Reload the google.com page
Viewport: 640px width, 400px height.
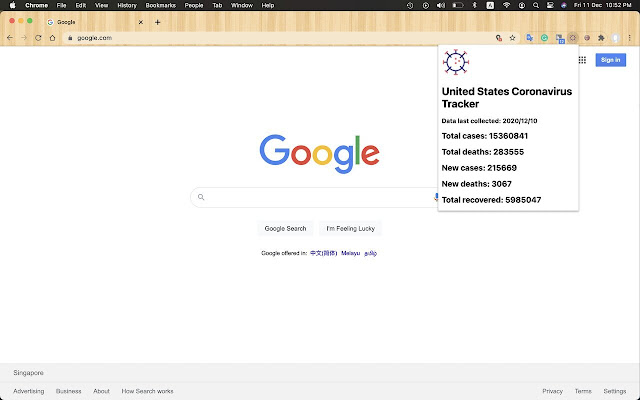click(38, 38)
